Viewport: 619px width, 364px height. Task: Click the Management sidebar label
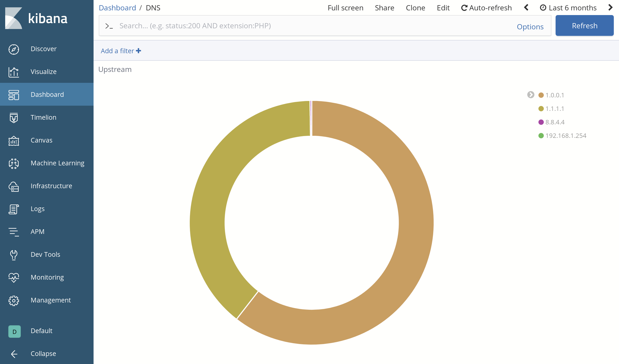(x=51, y=300)
